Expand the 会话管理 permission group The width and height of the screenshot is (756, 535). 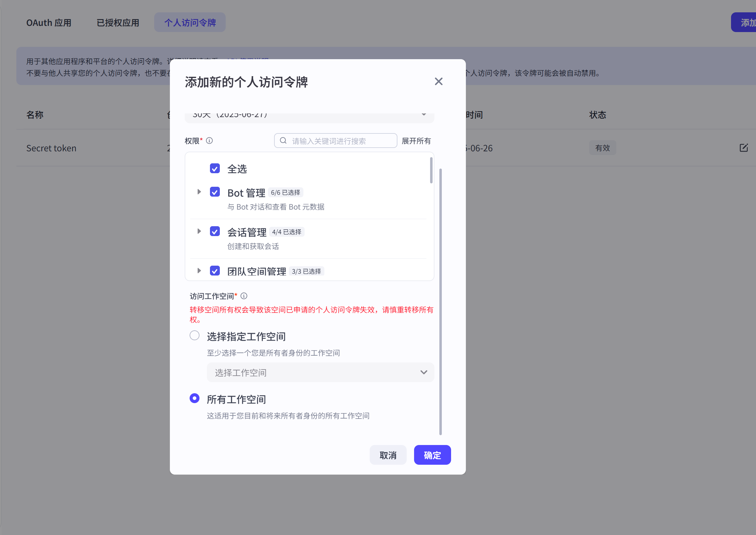[199, 231]
